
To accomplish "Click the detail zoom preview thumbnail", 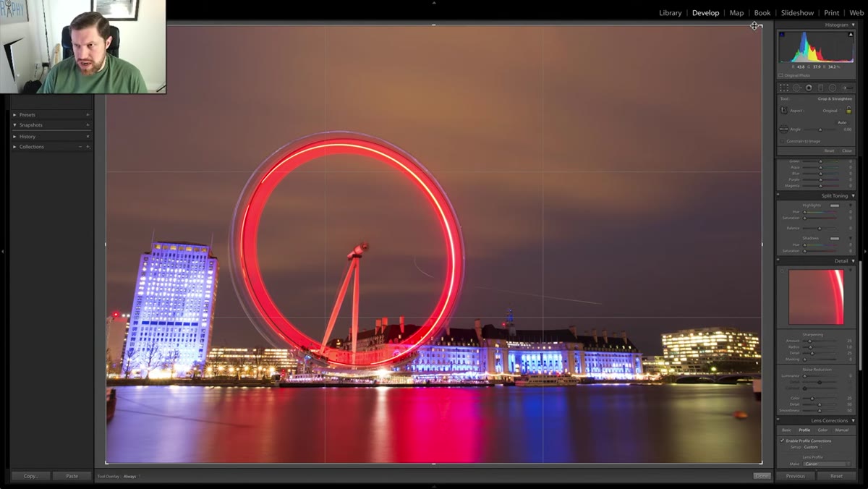I will click(x=816, y=297).
